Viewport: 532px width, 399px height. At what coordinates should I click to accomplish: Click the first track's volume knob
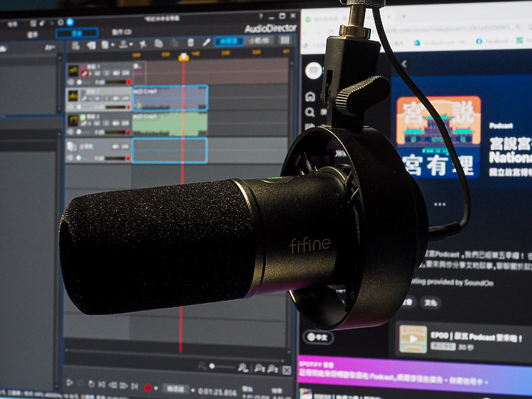pyautogui.click(x=79, y=82)
